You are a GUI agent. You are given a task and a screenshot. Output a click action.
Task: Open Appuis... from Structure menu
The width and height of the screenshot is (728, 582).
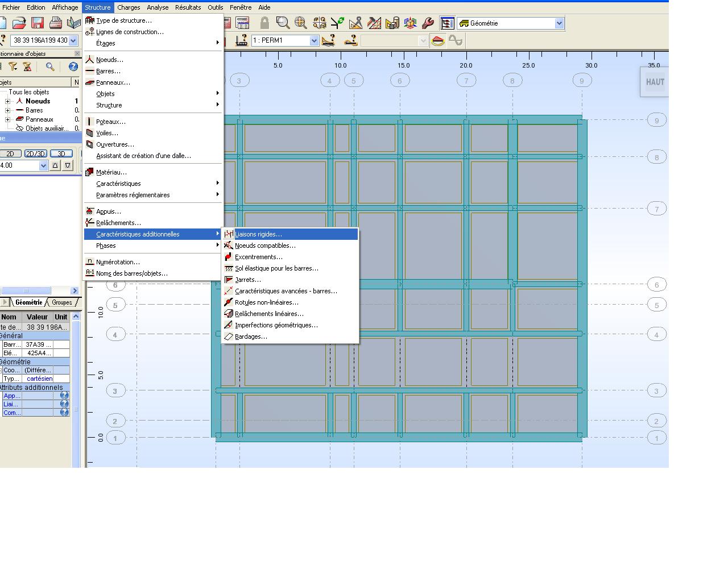153,211
